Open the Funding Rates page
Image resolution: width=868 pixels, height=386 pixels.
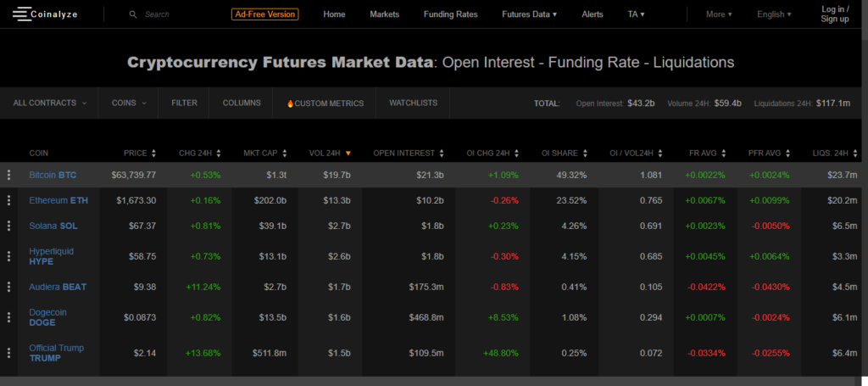point(451,14)
